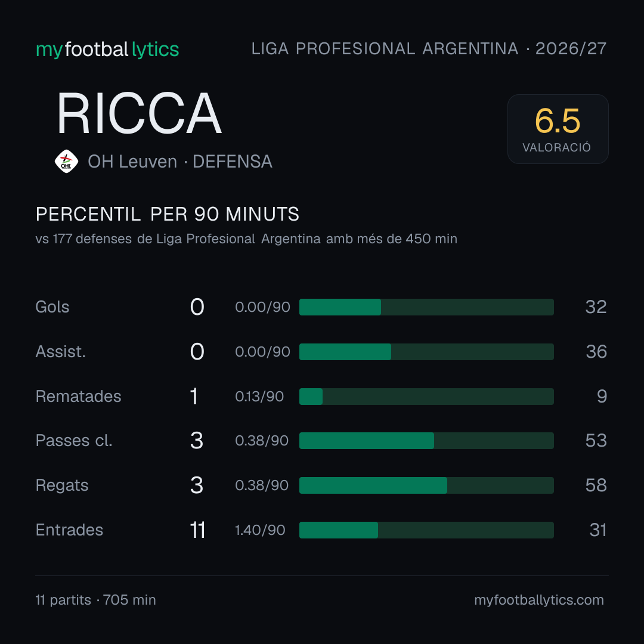
Task: Click the Percentil per 90 minuts heading
Action: point(168,214)
